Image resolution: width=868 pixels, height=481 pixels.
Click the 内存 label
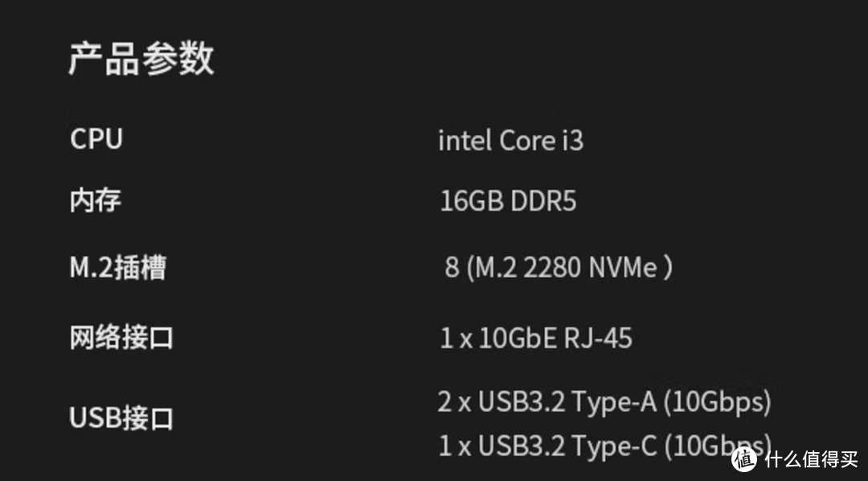click(96, 200)
